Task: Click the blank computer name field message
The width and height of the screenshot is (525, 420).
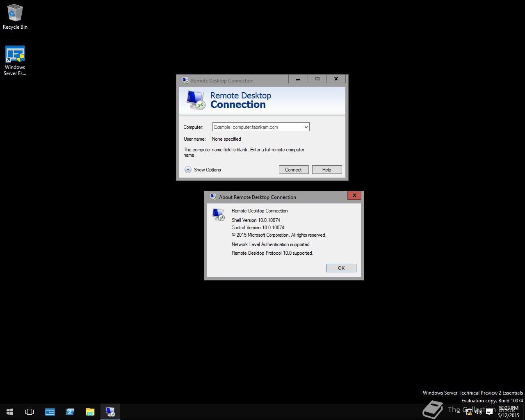Action: coord(244,152)
